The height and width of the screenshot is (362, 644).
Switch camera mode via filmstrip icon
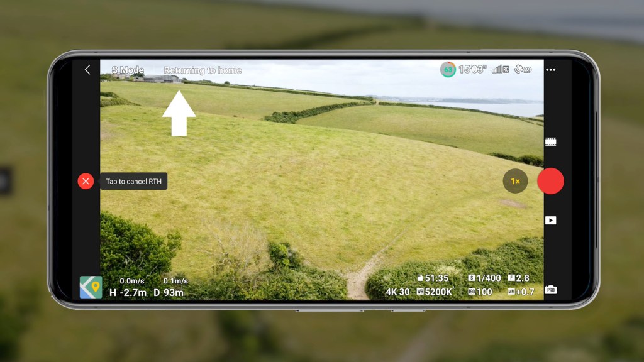(x=551, y=141)
